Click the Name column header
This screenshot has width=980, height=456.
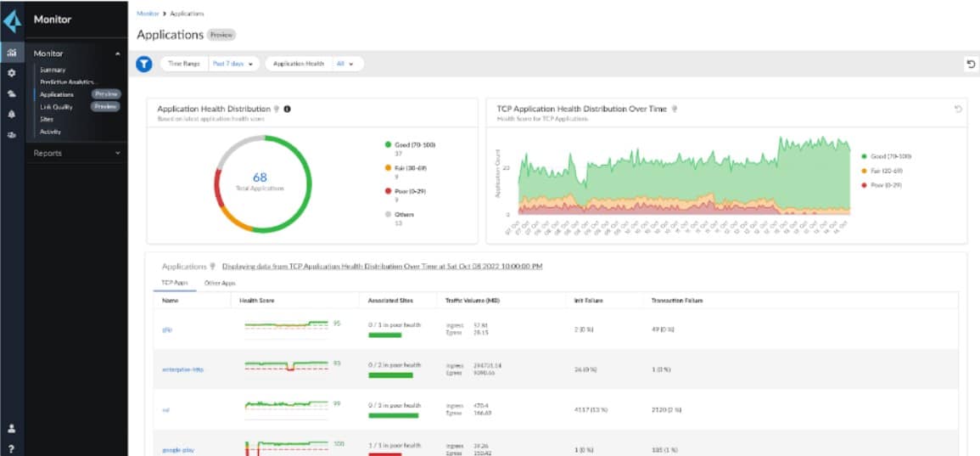(170, 301)
